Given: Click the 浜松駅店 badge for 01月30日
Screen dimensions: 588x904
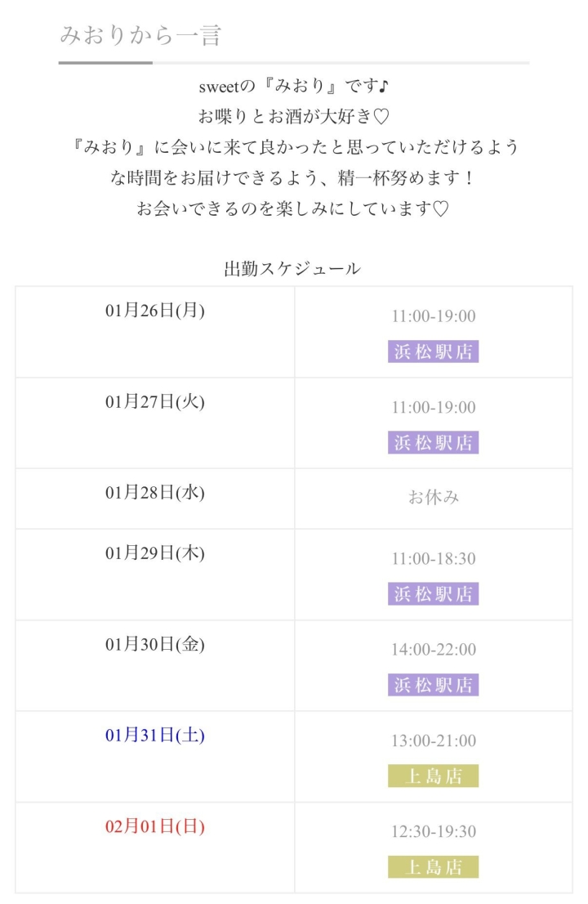Looking at the screenshot, I should tap(433, 685).
